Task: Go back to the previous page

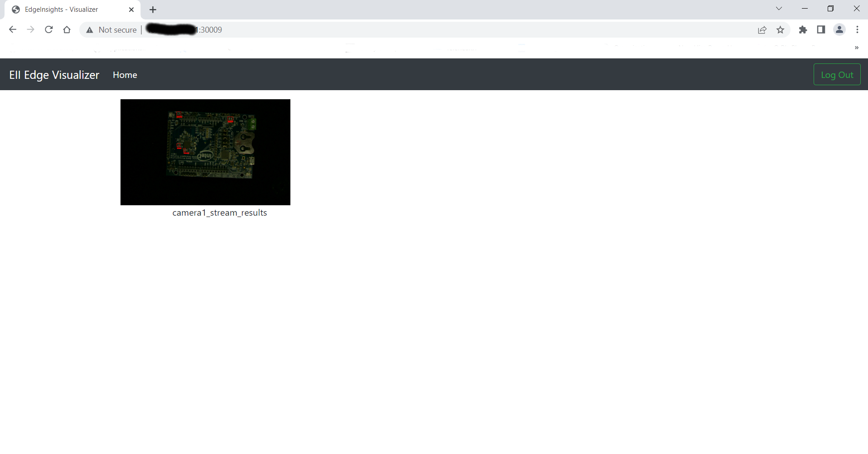Action: 13,30
